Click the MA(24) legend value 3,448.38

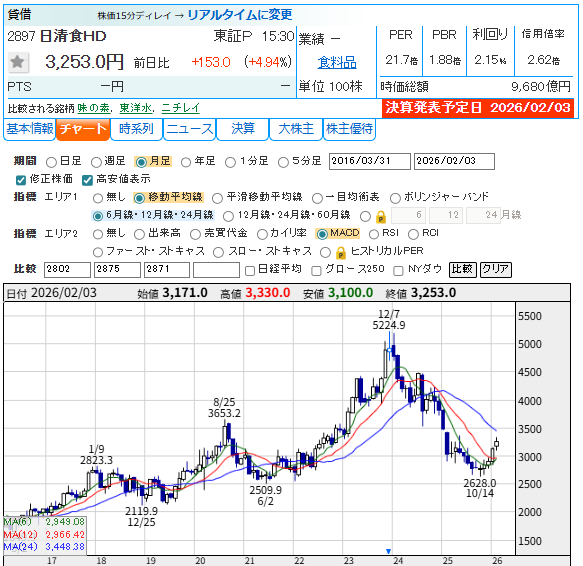[x=65, y=547]
